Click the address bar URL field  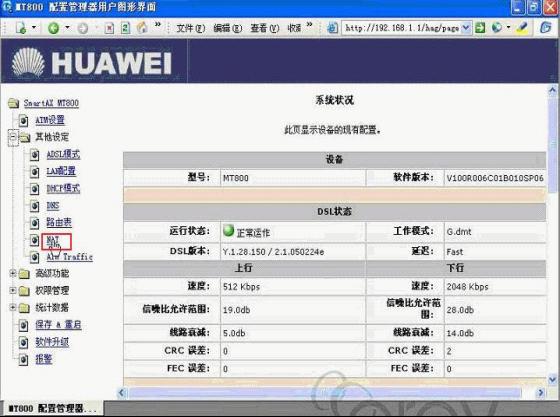tap(402, 27)
